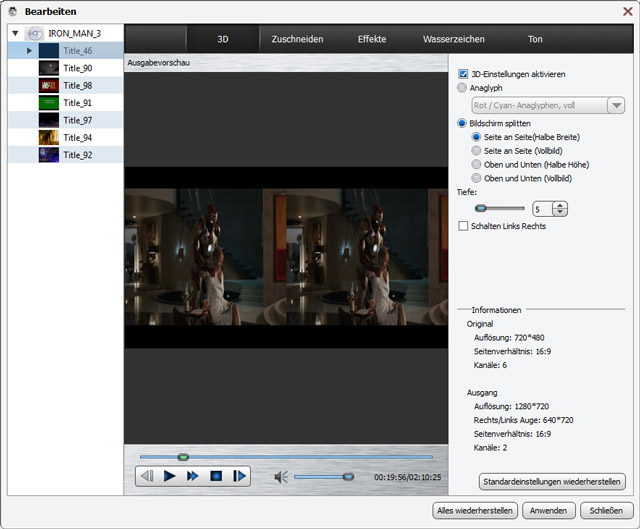Open the Effekte tab
This screenshot has height=529, width=640.
372,39
